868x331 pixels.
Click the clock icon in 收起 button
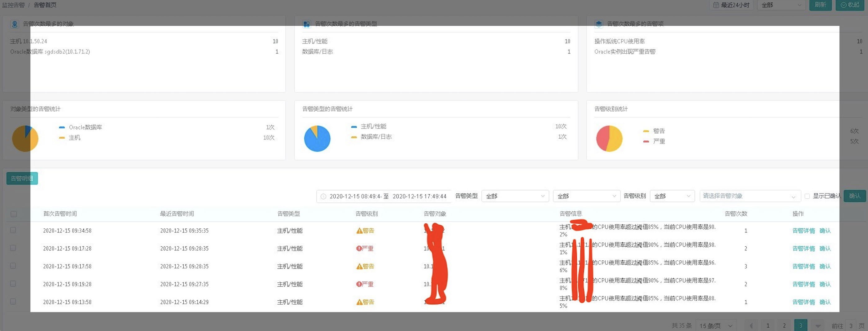pos(844,5)
